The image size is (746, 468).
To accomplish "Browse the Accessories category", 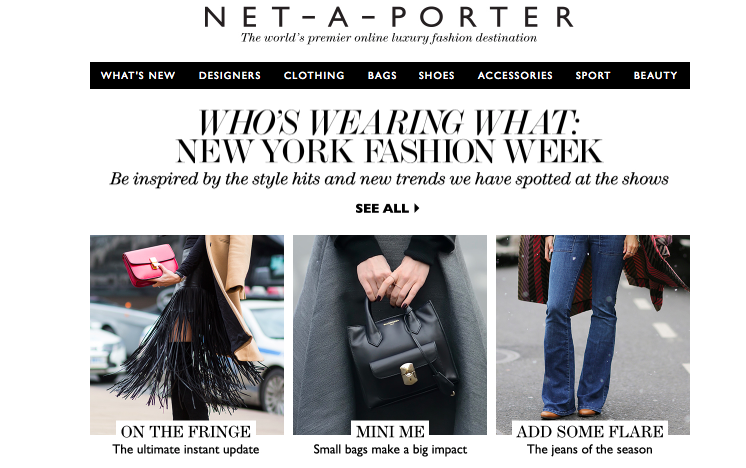I will [515, 76].
